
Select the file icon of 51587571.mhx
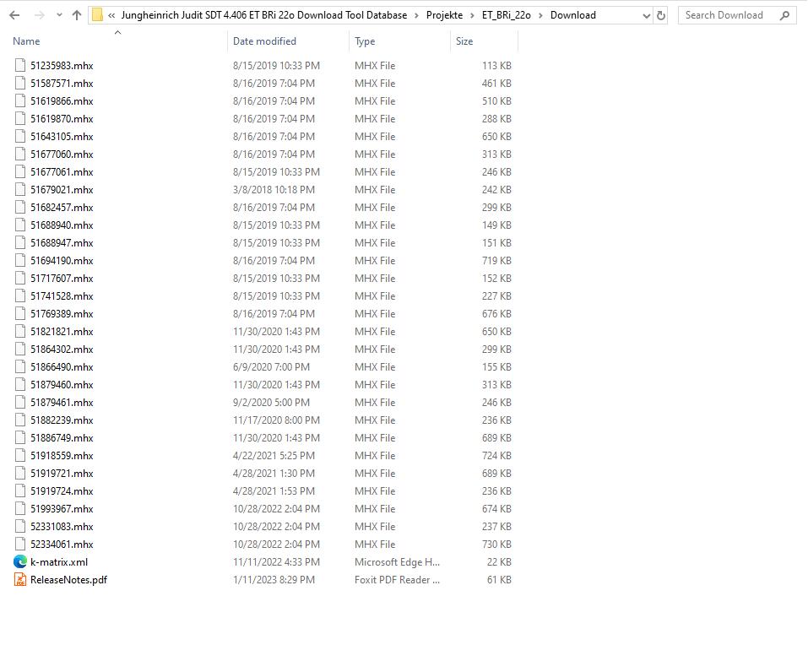tap(20, 83)
